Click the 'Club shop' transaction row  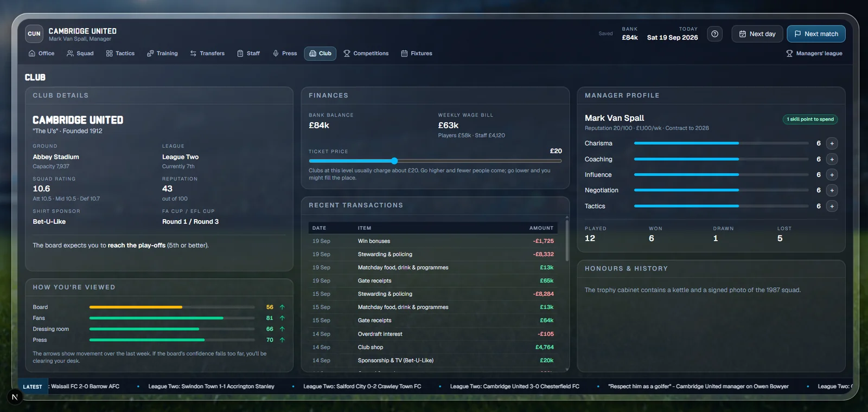[433, 347]
